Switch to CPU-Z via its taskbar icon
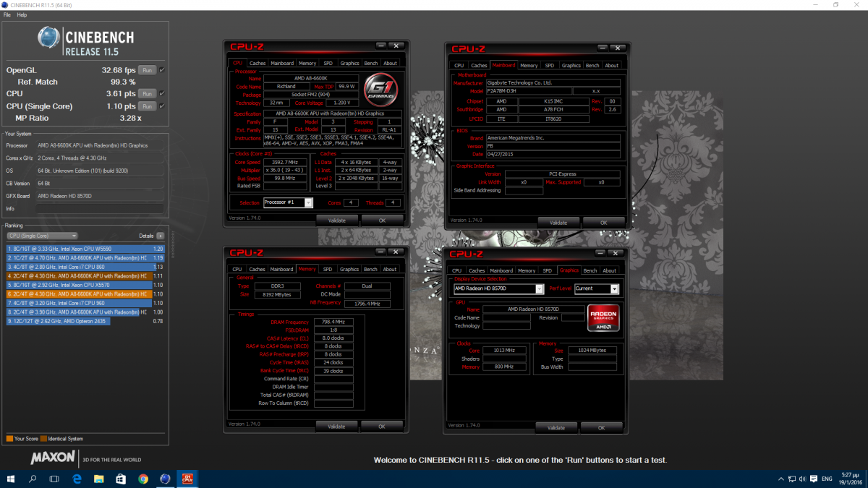 (187, 479)
